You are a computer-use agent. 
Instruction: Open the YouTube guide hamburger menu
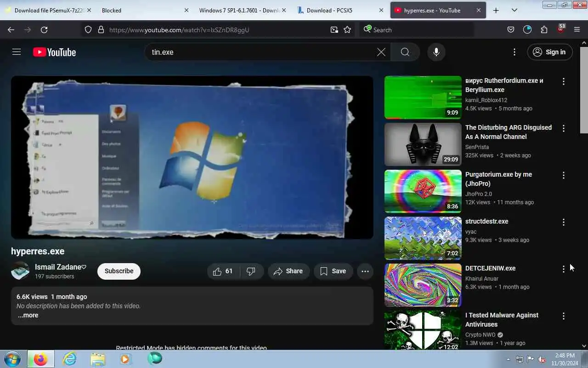pyautogui.click(x=17, y=52)
